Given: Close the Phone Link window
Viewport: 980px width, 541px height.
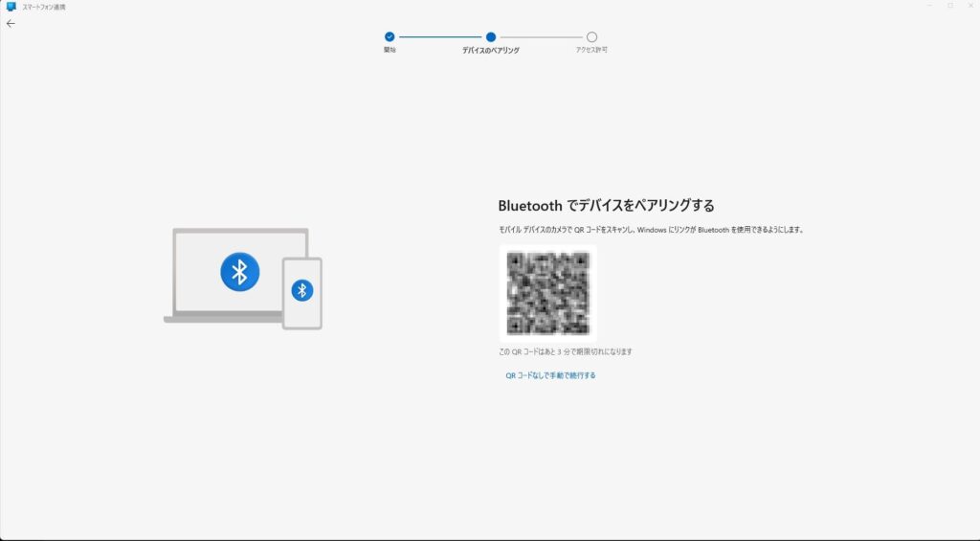Looking at the screenshot, I should (x=970, y=6).
